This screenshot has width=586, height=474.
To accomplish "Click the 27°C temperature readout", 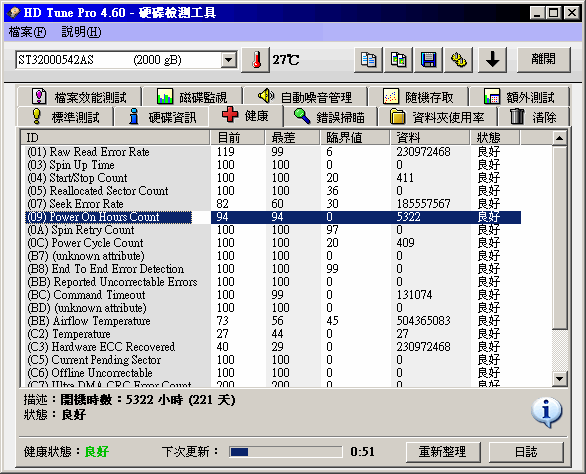I will [x=286, y=60].
